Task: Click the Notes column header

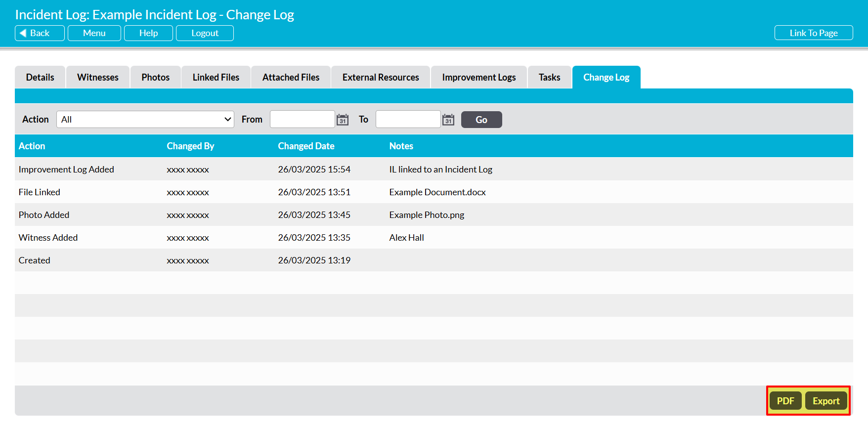Action: tap(401, 146)
